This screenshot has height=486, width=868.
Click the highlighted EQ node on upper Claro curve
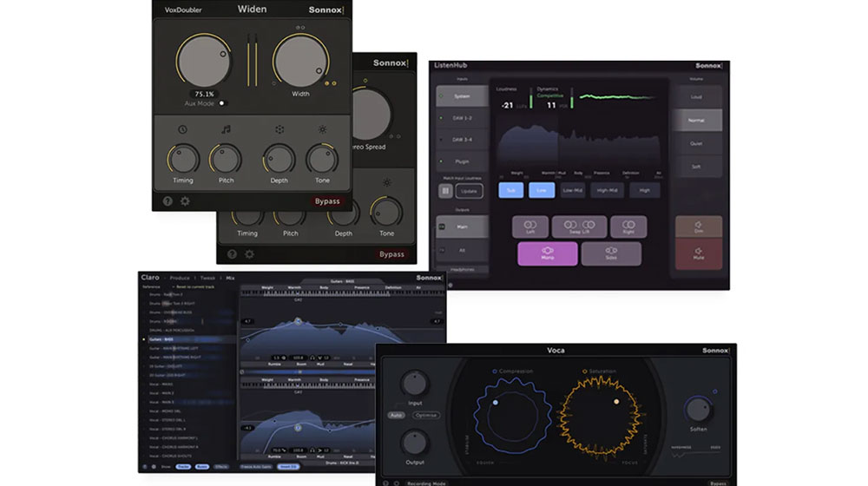pyautogui.click(x=298, y=321)
